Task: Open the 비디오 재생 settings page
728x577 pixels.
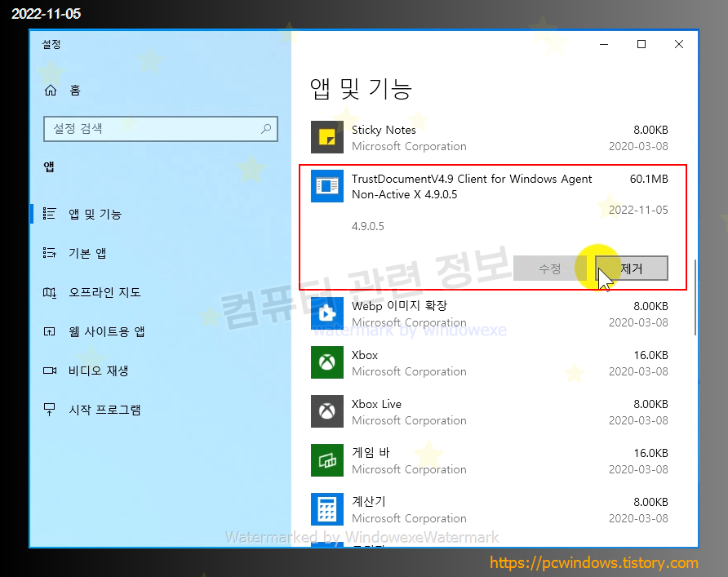Action: pyautogui.click(x=160, y=371)
